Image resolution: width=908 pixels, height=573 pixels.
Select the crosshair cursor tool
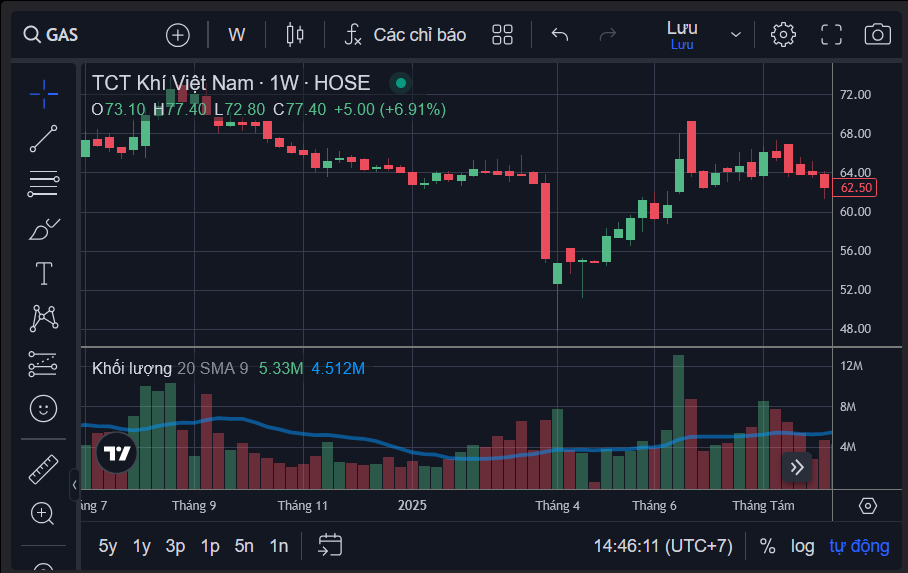click(43, 94)
